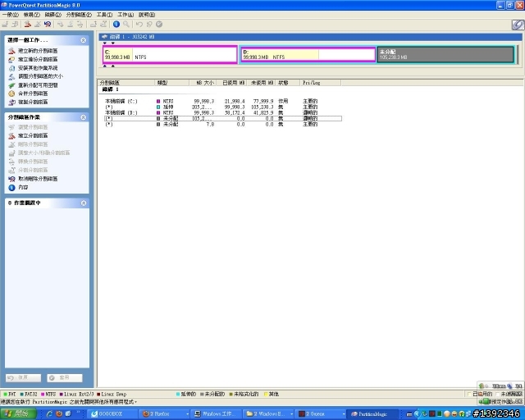This screenshot has width=525, height=420.
Task: Click 合併分割磁區 icon in task panel
Action: [x=11, y=94]
